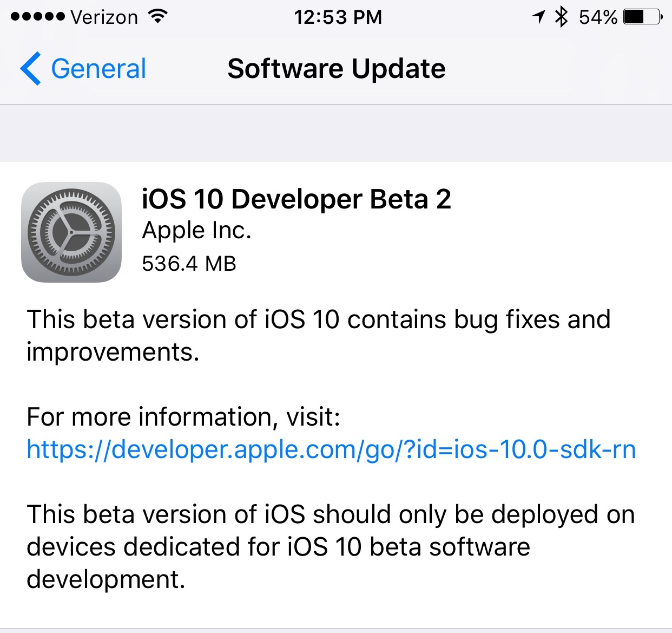
Task: Tap the battery indicator icon
Action: pyautogui.click(x=644, y=16)
